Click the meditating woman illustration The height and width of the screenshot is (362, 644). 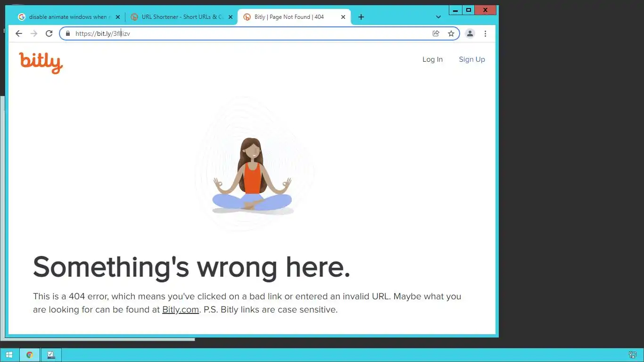(x=252, y=177)
